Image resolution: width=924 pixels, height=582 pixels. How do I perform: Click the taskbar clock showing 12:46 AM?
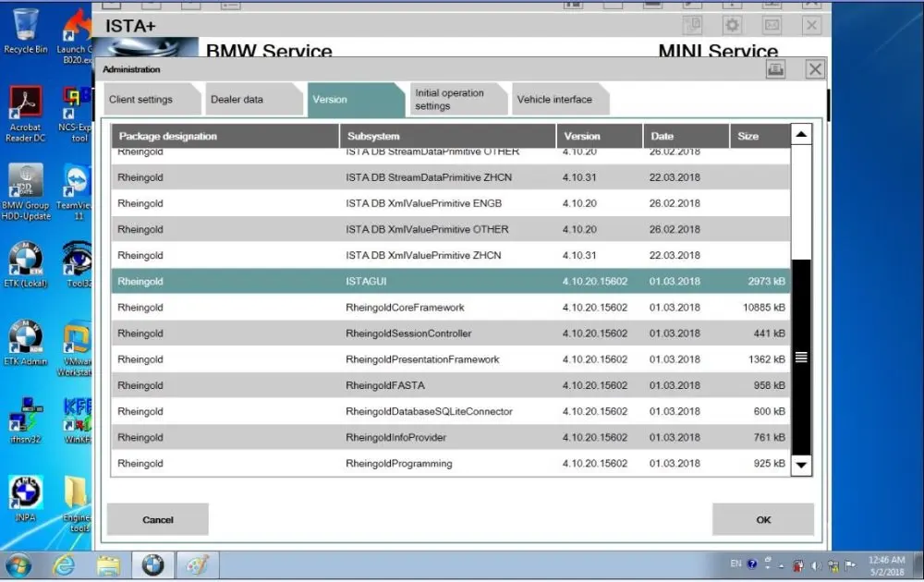point(887,565)
